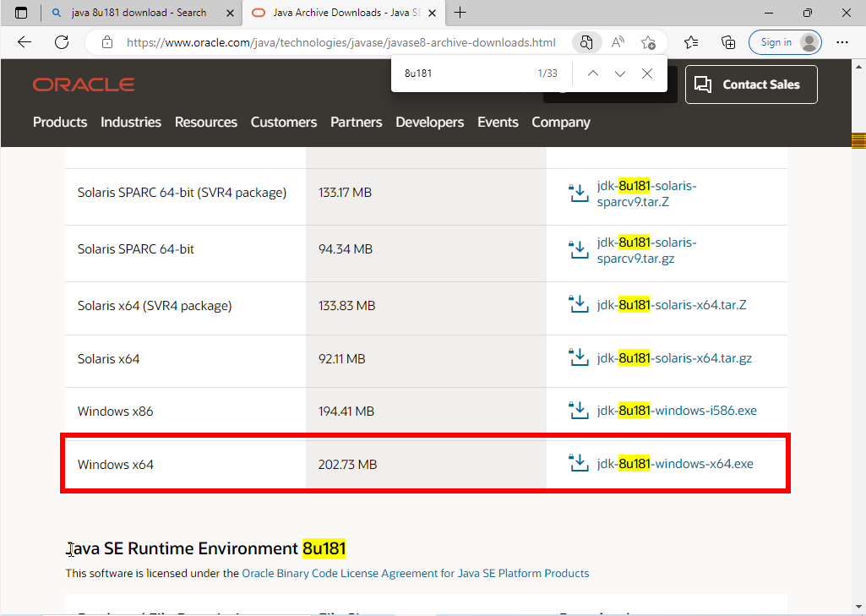View site information lock icon
The width and height of the screenshot is (866, 616).
point(107,42)
